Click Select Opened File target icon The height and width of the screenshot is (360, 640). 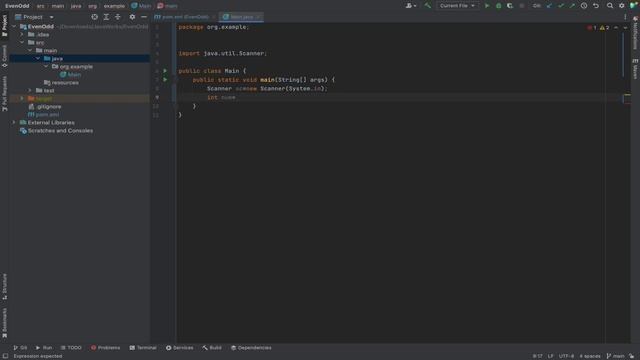[x=95, y=17]
